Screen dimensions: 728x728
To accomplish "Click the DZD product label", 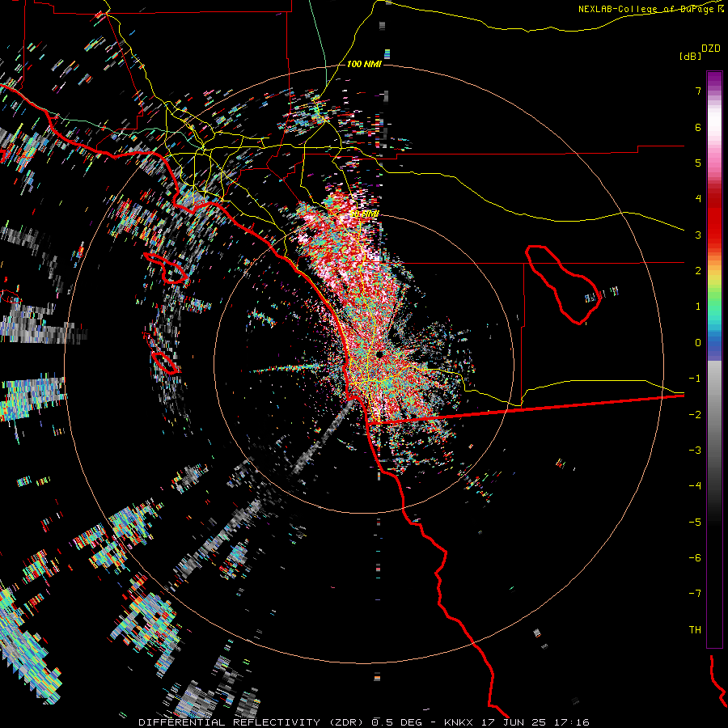I will click(x=711, y=49).
